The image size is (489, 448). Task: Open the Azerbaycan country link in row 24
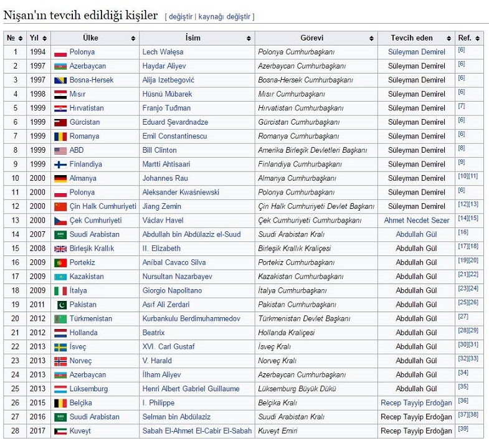click(88, 375)
